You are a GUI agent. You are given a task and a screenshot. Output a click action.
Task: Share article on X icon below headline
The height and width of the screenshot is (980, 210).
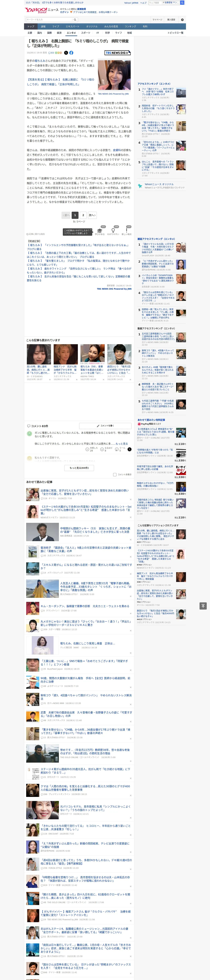(x=66, y=53)
